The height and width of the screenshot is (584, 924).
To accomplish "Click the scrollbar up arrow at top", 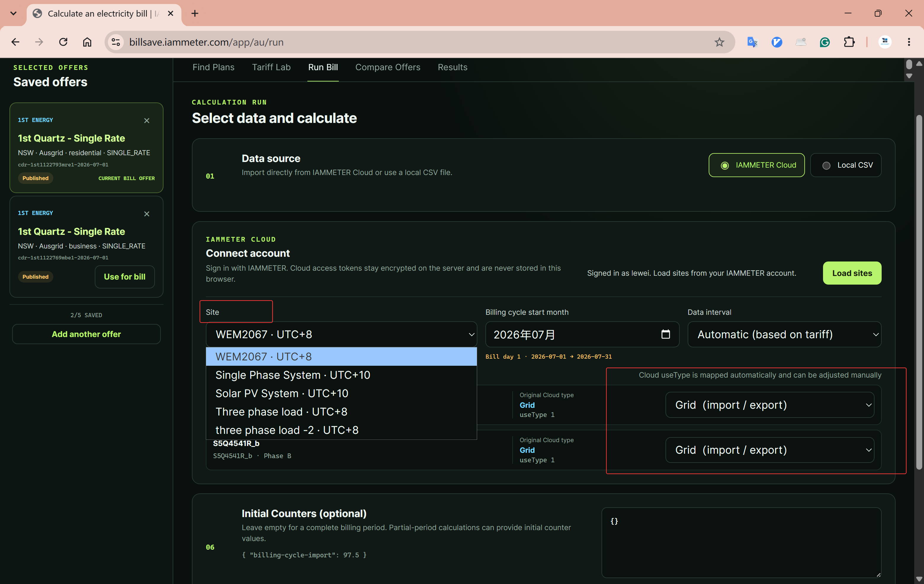I will [x=919, y=64].
